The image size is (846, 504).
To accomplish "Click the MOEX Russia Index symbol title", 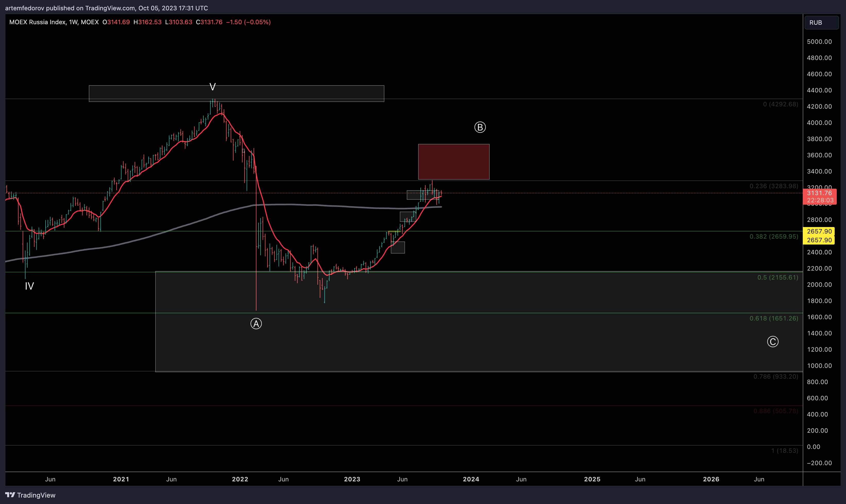I will 54,22.
